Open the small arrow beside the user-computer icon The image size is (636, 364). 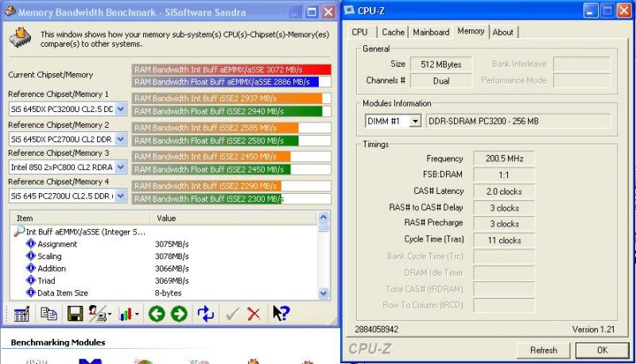pos(110,314)
